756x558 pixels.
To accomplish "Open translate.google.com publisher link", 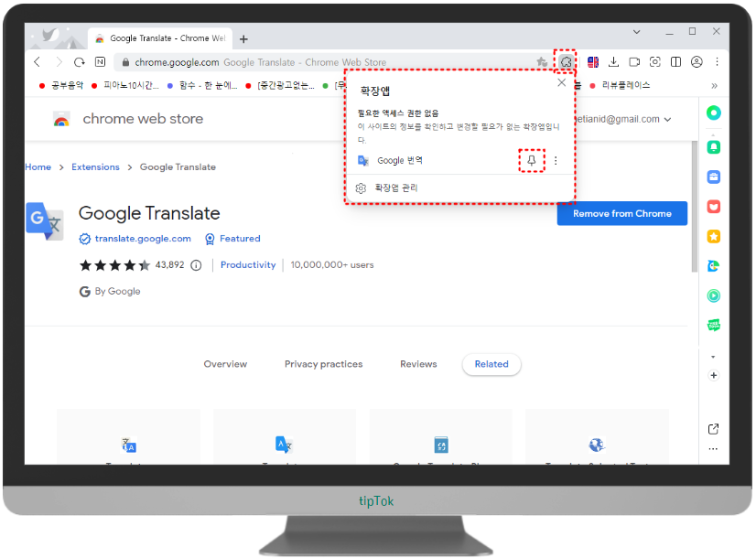I will click(x=143, y=239).
